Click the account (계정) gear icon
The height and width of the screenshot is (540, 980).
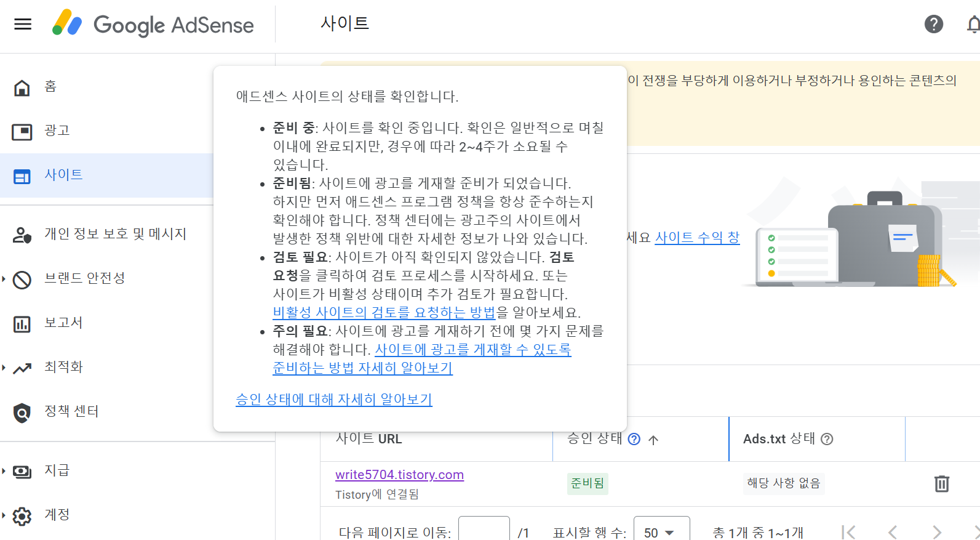22,516
